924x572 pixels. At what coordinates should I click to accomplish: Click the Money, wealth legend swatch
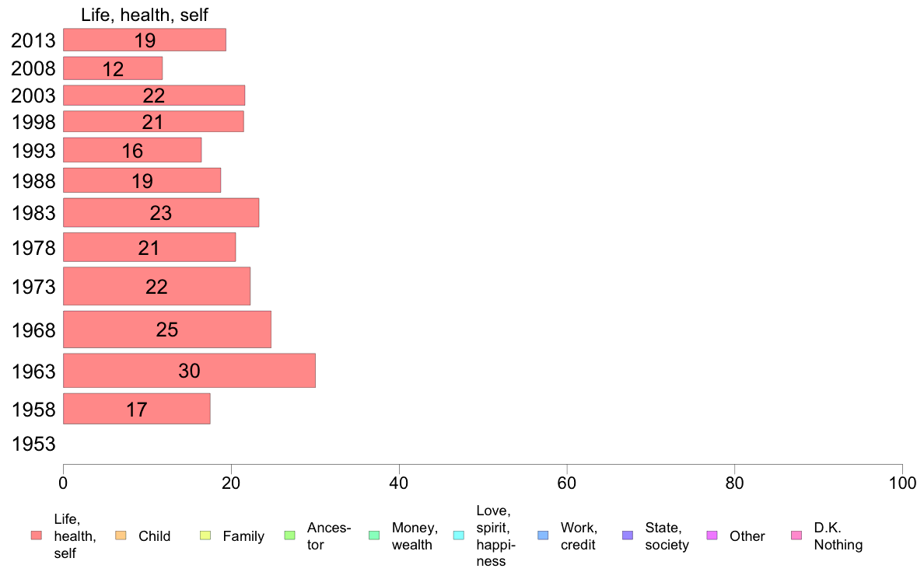coord(374,535)
